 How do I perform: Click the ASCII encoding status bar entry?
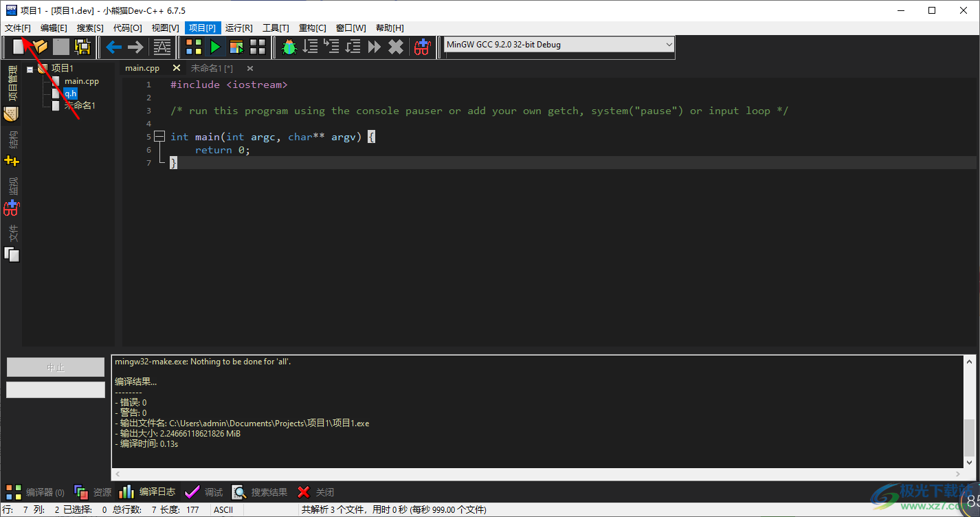[223, 510]
